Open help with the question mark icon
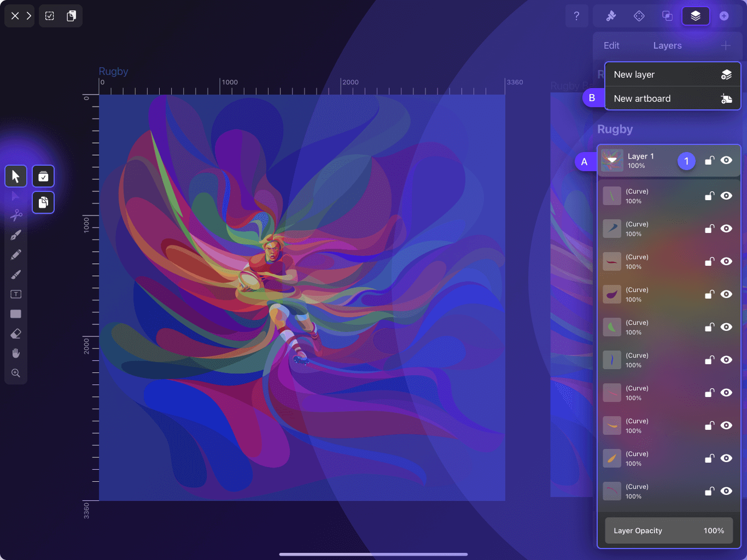This screenshot has height=560, width=747. [576, 16]
